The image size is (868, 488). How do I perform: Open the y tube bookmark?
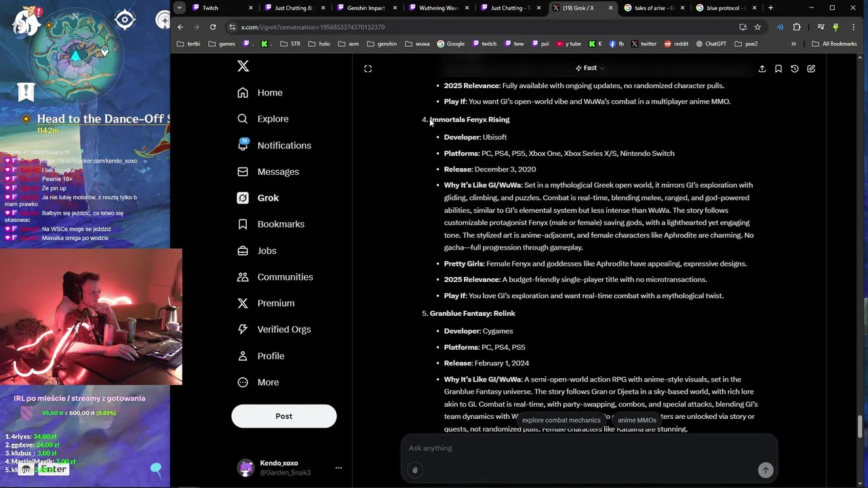pyautogui.click(x=568, y=44)
